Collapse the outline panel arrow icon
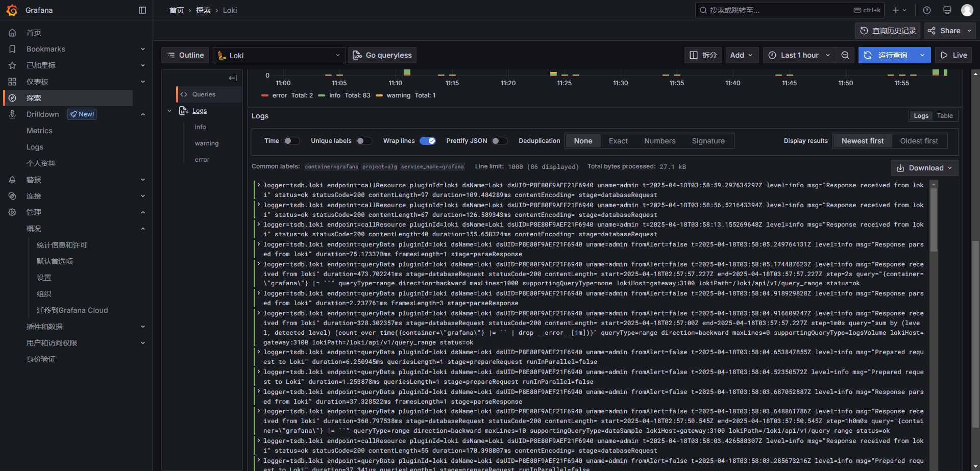This screenshot has width=980, height=471. (x=233, y=78)
